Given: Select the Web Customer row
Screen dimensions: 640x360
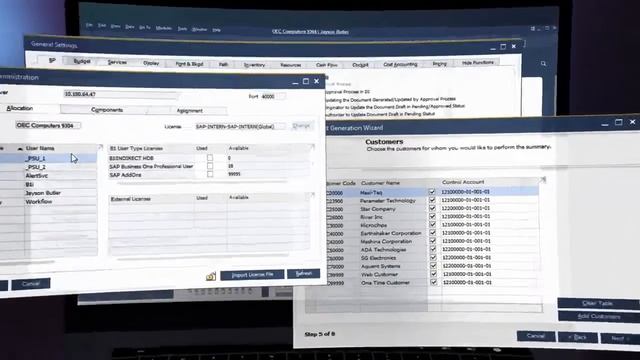Looking at the screenshot, I should (433, 274).
